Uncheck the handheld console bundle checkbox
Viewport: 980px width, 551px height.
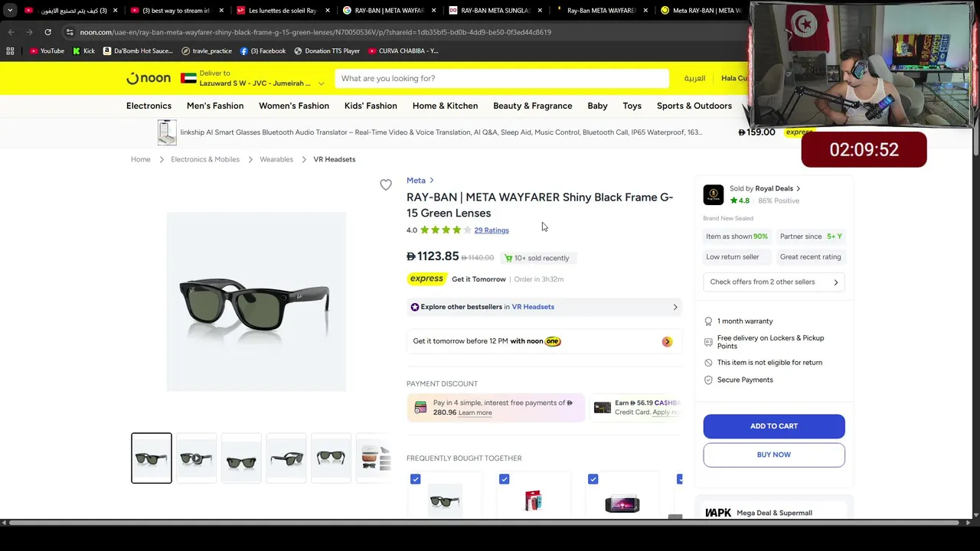point(593,479)
